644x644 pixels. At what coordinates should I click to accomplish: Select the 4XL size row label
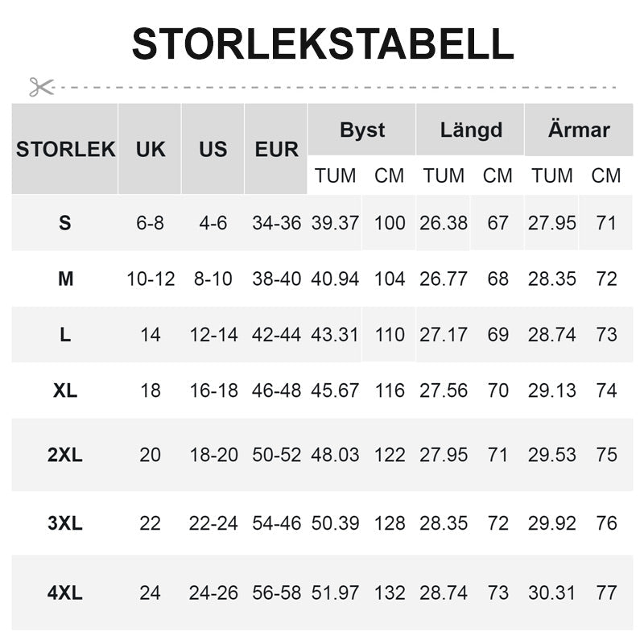pyautogui.click(x=65, y=593)
